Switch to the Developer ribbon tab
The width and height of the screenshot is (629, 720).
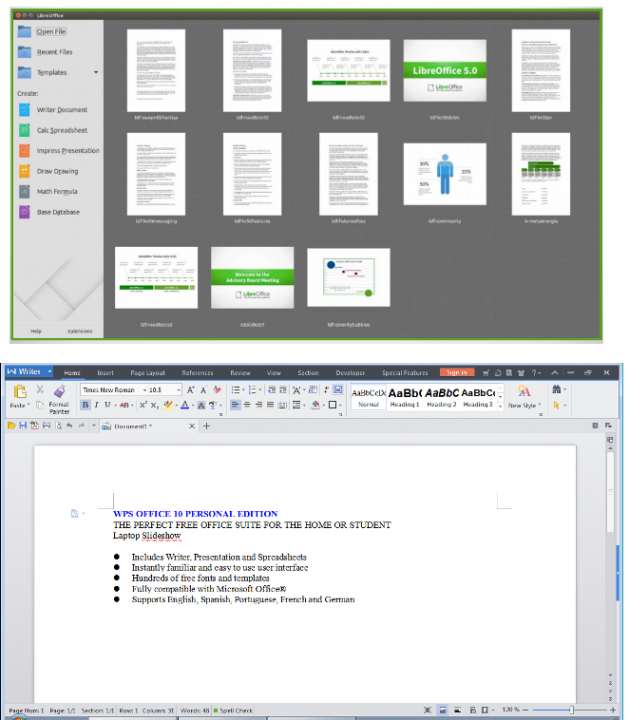click(x=350, y=373)
